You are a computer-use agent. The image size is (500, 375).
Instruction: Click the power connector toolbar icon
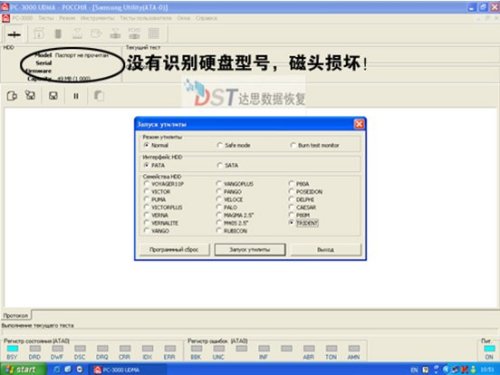pos(14,34)
